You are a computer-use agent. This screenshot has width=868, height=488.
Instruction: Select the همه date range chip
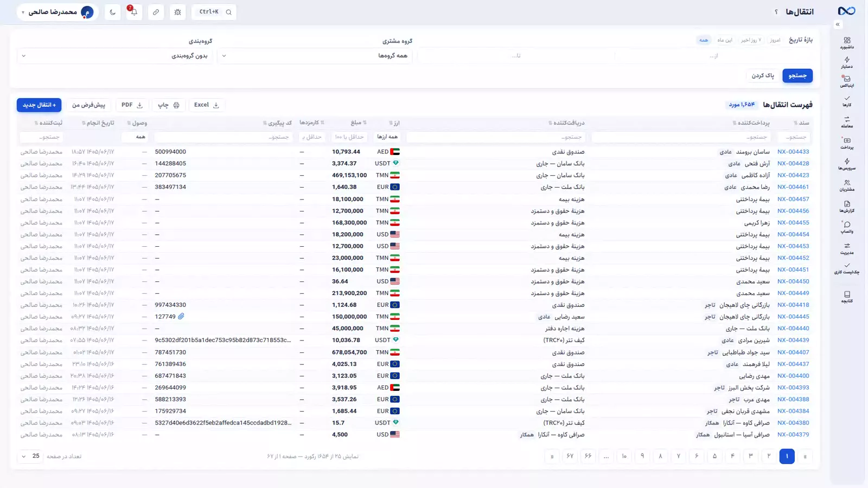click(704, 40)
